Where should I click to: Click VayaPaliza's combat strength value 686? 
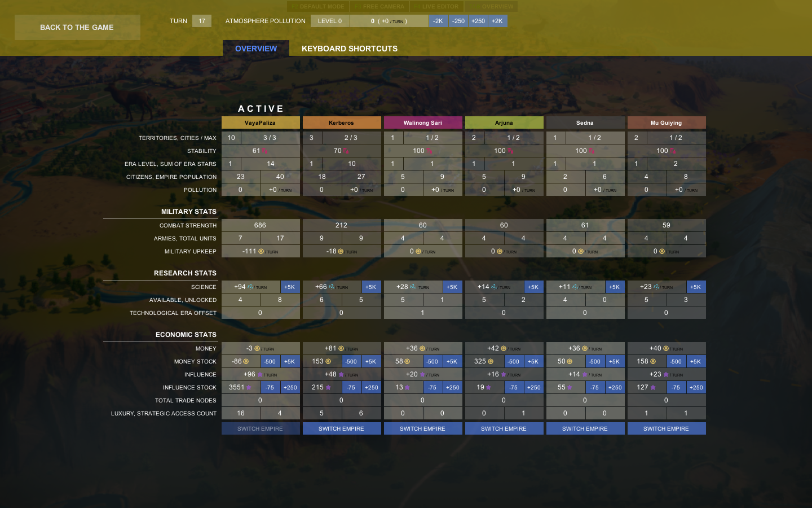click(261, 225)
